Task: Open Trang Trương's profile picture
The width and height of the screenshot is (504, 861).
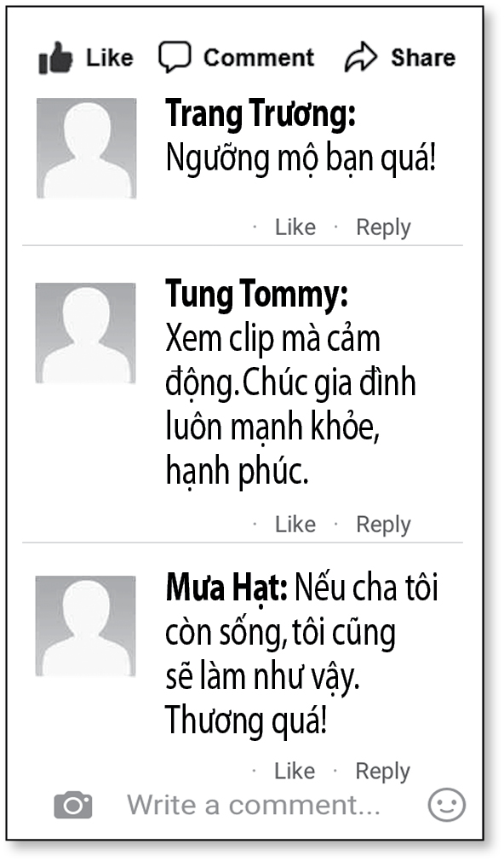Action: click(85, 146)
